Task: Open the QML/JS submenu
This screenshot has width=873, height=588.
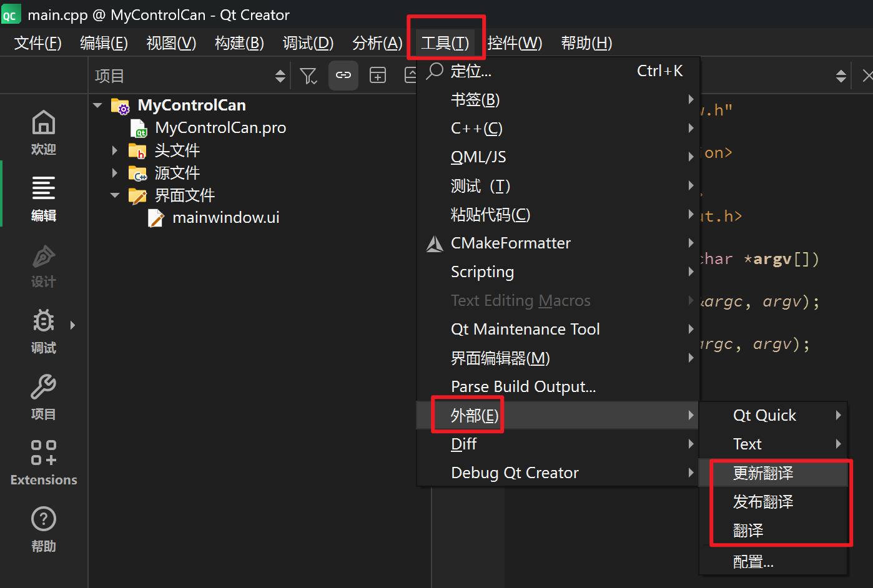Action: tap(558, 157)
